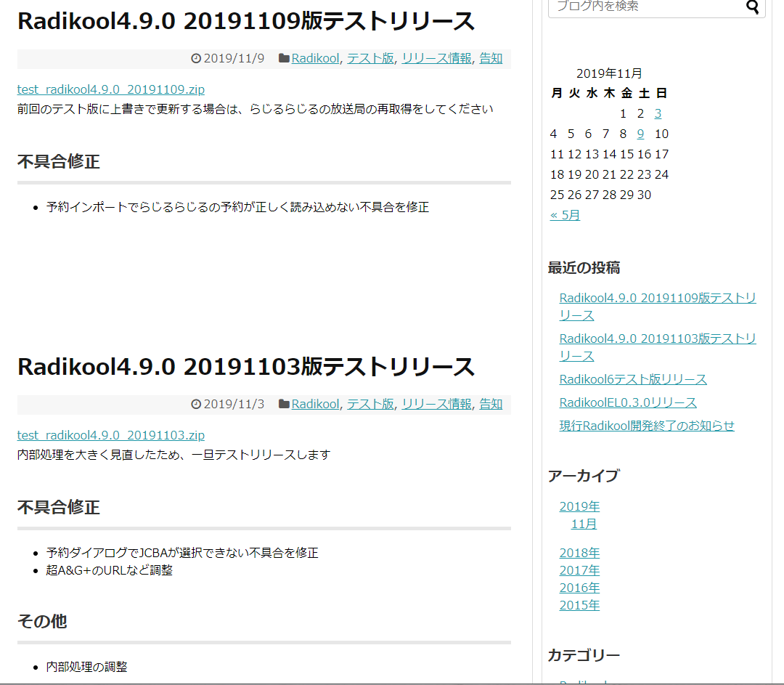The width and height of the screenshot is (784, 685).
Task: Open the 2015年 archive
Action: click(x=579, y=605)
